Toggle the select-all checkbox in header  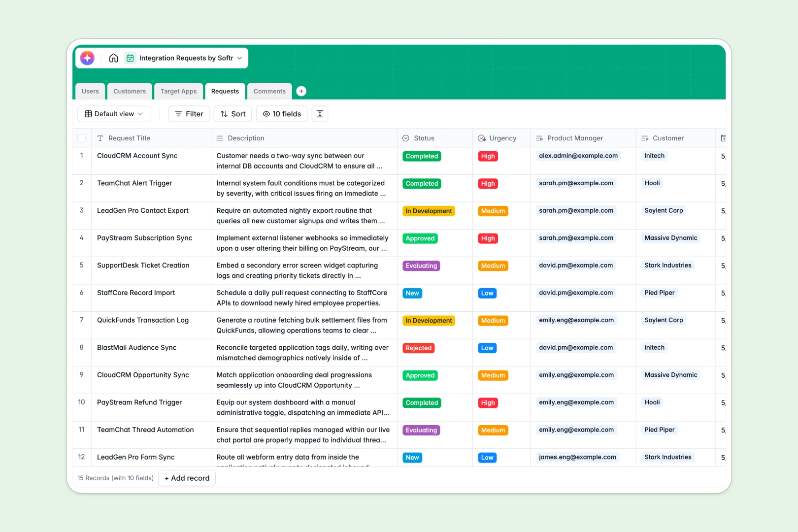pos(82,138)
